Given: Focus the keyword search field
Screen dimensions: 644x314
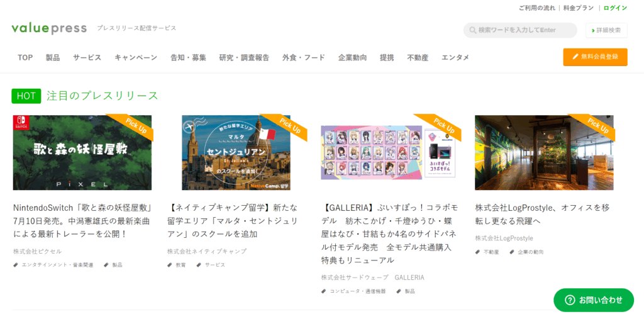Looking at the screenshot, I should click(x=520, y=30).
